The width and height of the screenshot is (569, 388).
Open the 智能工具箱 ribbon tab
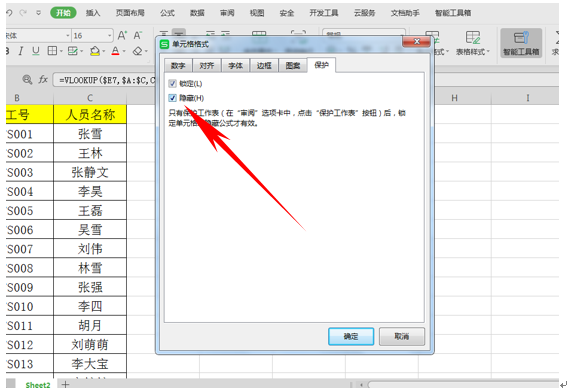click(x=453, y=13)
